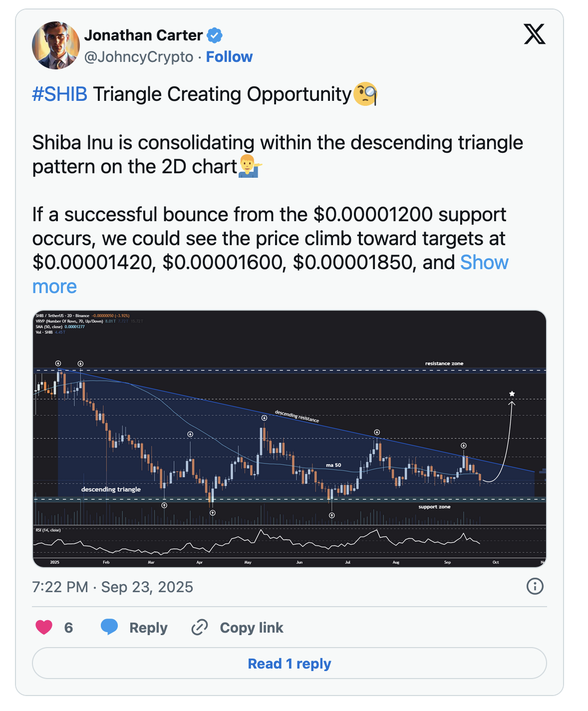This screenshot has height=711, width=588.
Task: Click the star target marker on the chart
Action: [x=512, y=394]
